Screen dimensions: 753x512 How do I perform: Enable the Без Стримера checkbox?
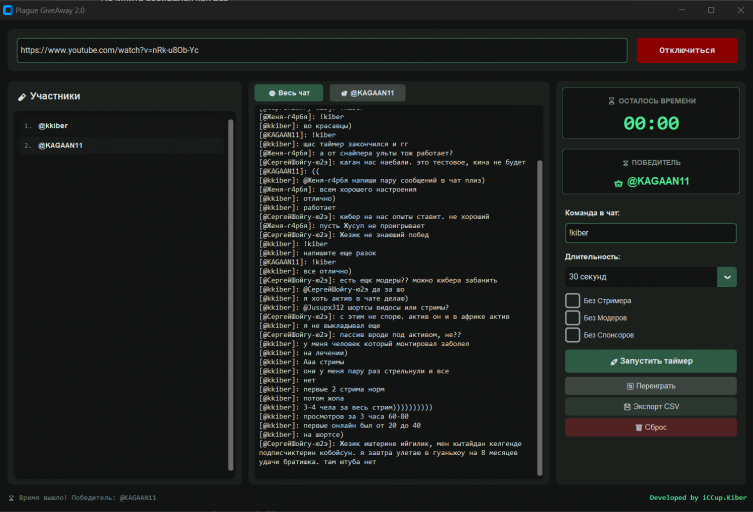(x=572, y=301)
